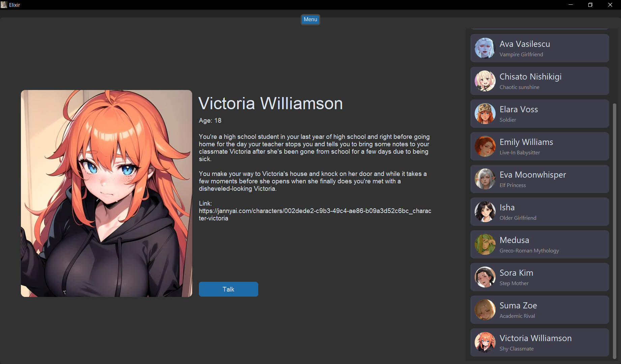Choose Victoria Williamson name in sidebar list
The height and width of the screenshot is (364, 621).
[535, 338]
